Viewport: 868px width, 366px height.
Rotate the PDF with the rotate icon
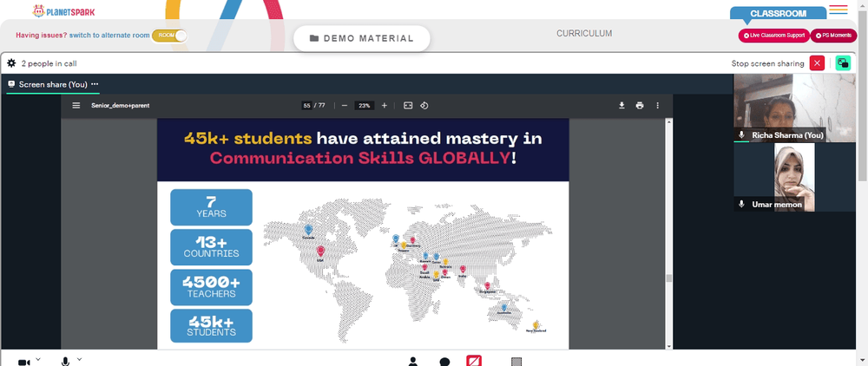pos(424,106)
